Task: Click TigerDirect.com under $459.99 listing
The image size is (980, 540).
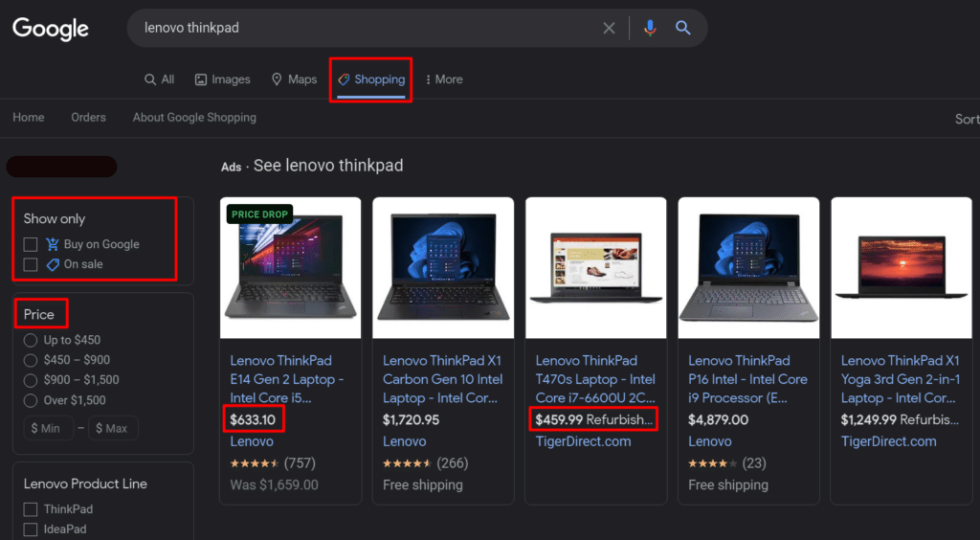Action: coord(583,441)
